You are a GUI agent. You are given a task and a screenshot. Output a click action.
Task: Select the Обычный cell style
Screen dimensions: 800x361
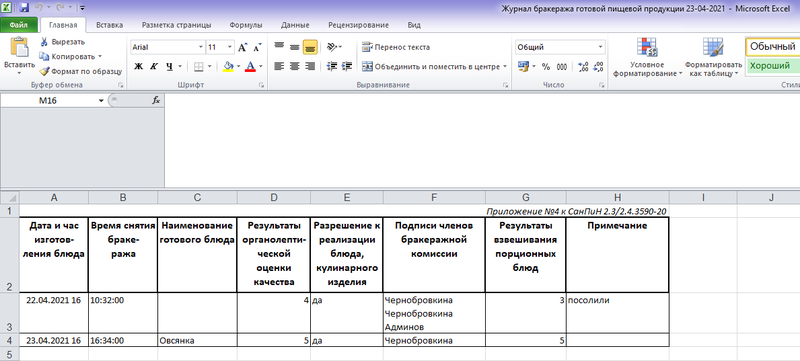click(x=772, y=47)
